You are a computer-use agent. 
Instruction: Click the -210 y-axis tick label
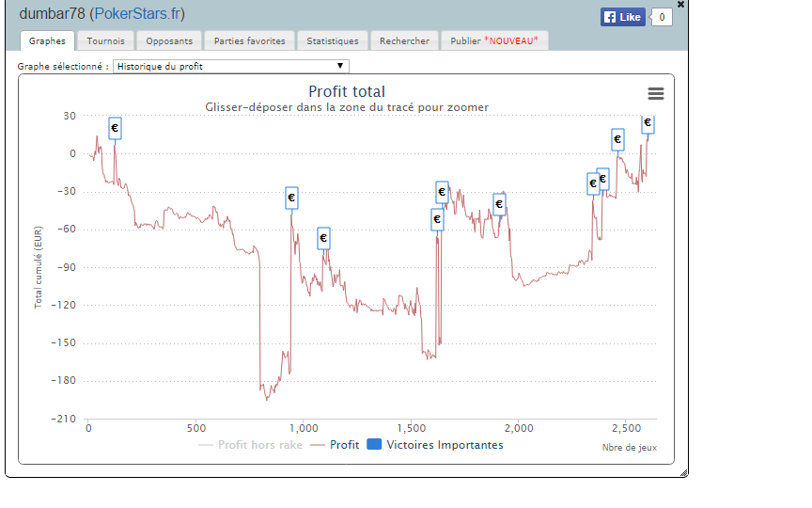click(x=63, y=419)
